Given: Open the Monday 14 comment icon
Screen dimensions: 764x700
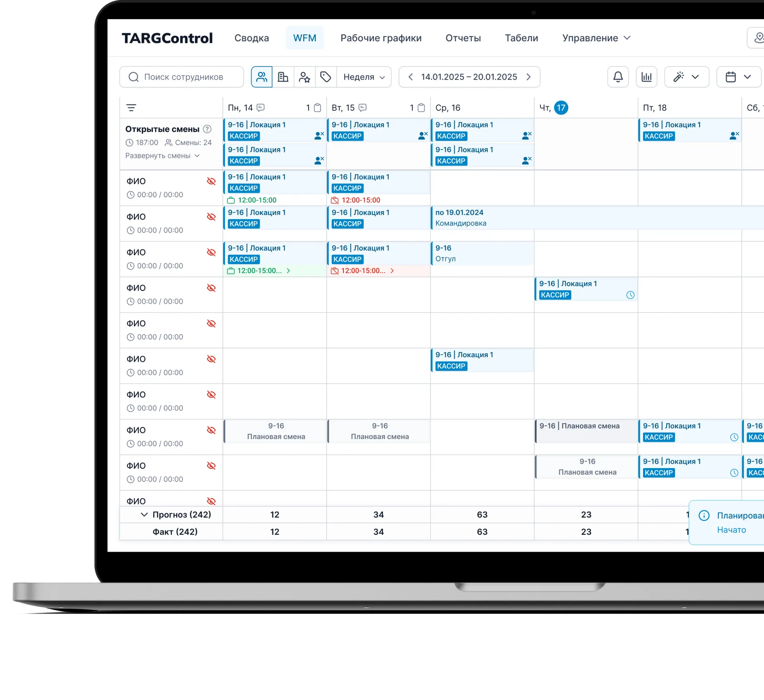Looking at the screenshot, I should click(261, 108).
